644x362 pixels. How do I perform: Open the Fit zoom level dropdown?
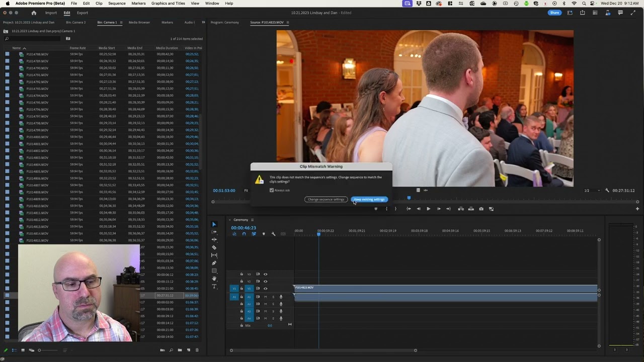point(246,191)
